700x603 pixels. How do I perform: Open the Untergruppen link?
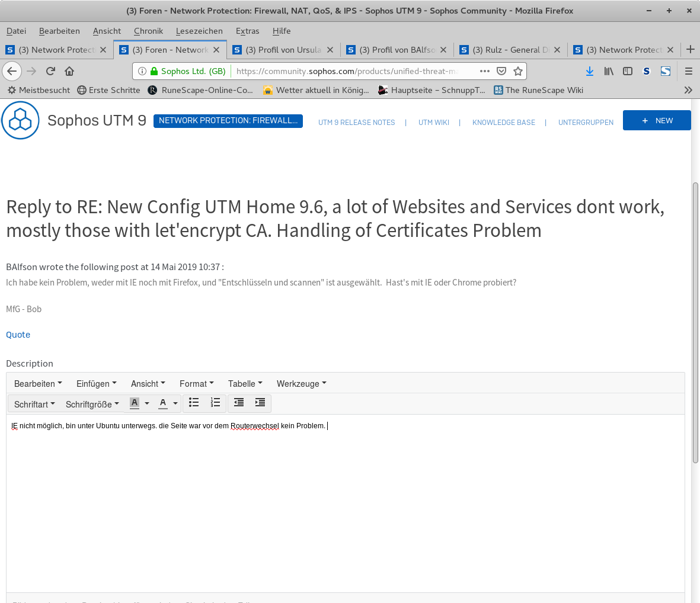(x=586, y=122)
